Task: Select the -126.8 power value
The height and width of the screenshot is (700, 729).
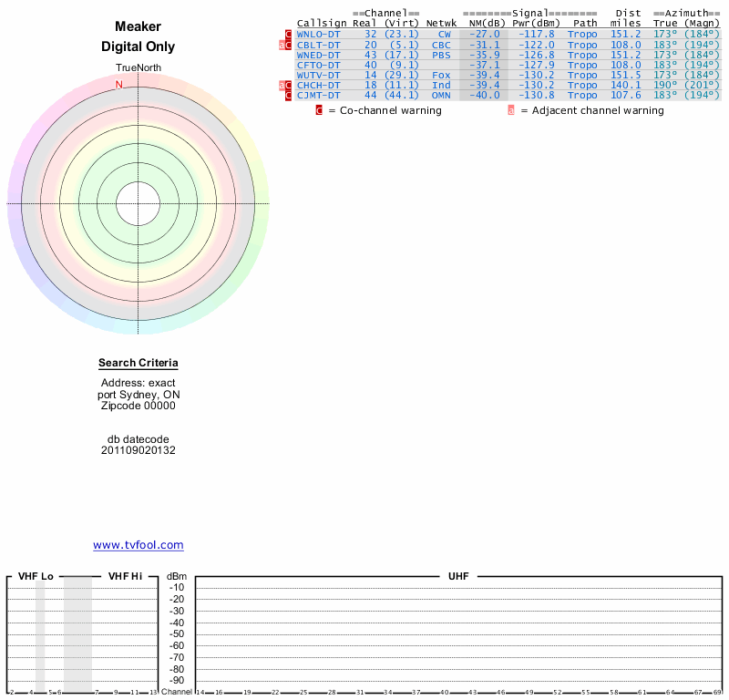Action: click(x=537, y=56)
